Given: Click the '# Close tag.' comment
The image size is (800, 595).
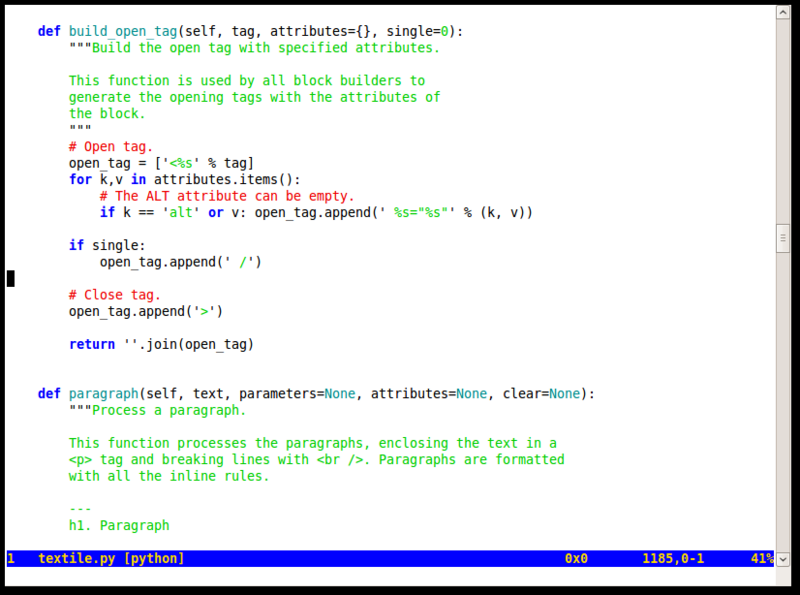Looking at the screenshot, I should pos(115,295).
